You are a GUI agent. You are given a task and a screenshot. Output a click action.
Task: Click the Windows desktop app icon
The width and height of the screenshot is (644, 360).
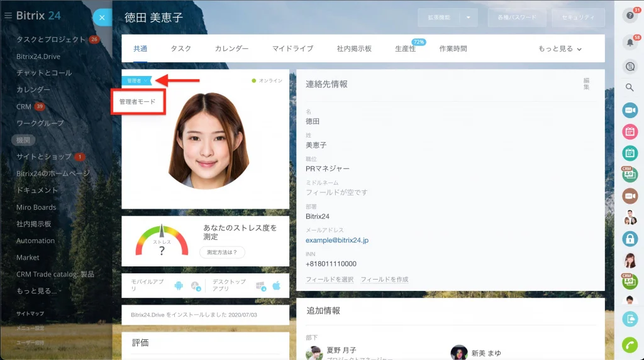click(260, 286)
